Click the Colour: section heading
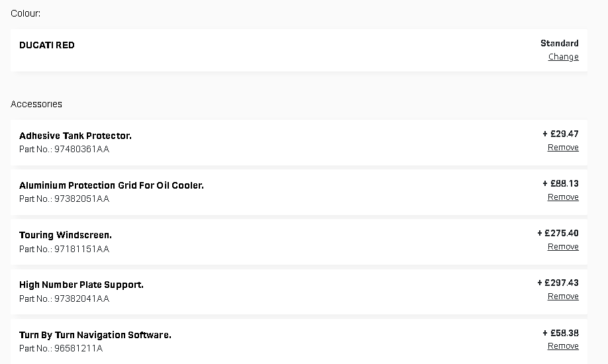 pyautogui.click(x=26, y=14)
